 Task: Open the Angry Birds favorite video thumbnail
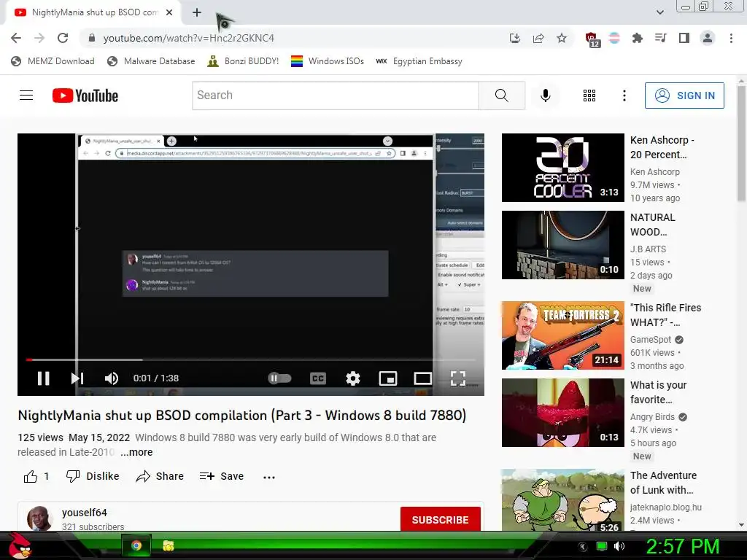pos(563,413)
